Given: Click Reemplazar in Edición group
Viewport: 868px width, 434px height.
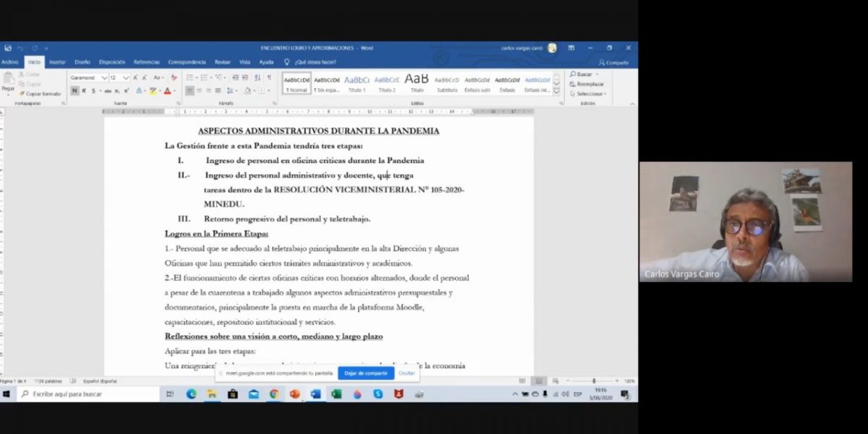Looking at the screenshot, I should 587,84.
